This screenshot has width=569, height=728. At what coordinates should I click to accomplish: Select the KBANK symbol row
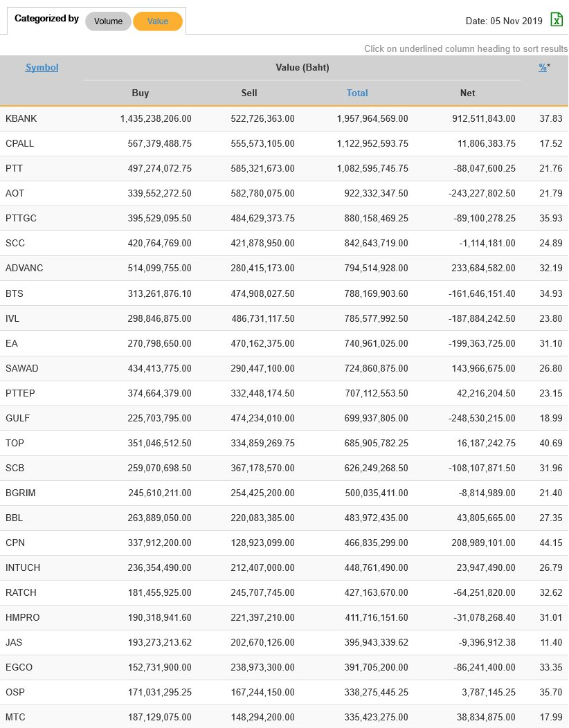tap(21, 118)
